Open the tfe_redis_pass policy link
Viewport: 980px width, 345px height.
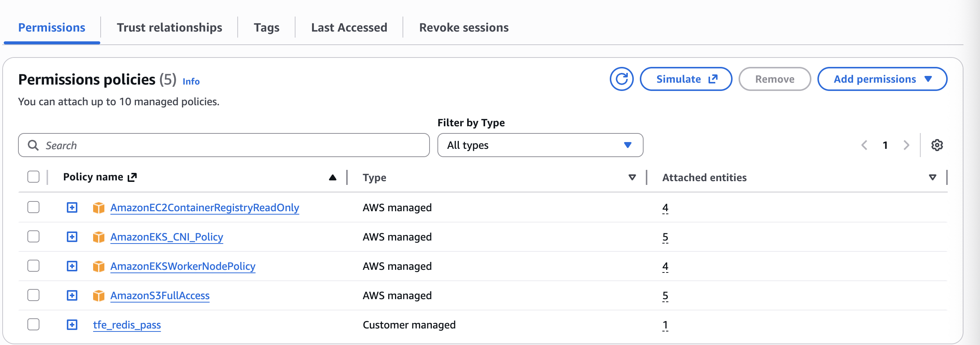127,325
